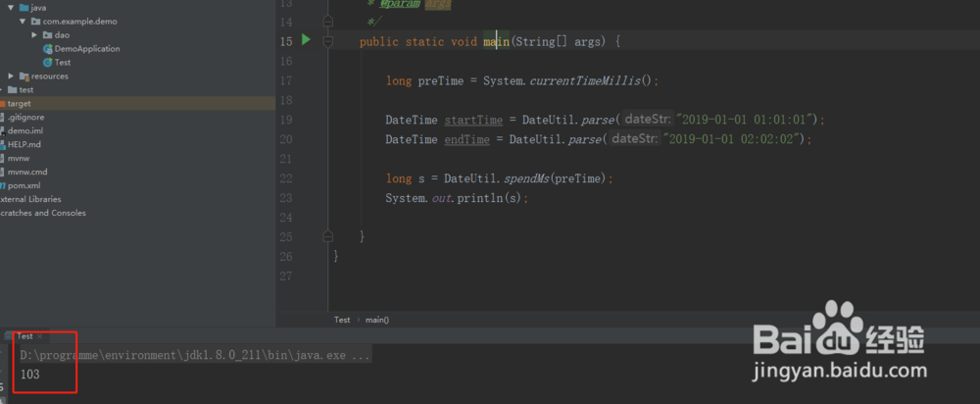Image resolution: width=980 pixels, height=404 pixels.
Task: Expand the test folder
Action: (x=2, y=90)
